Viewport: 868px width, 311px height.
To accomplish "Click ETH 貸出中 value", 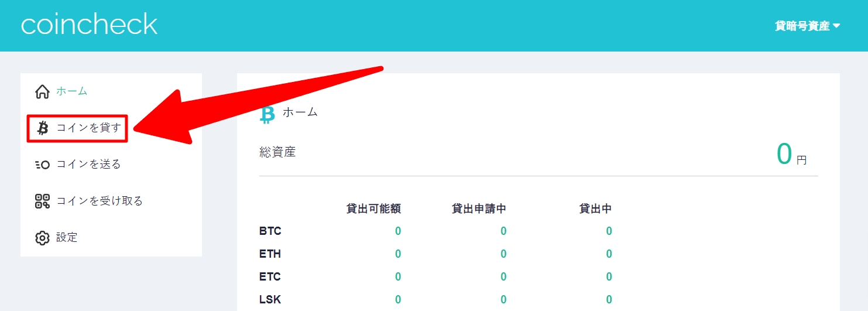I will (609, 254).
